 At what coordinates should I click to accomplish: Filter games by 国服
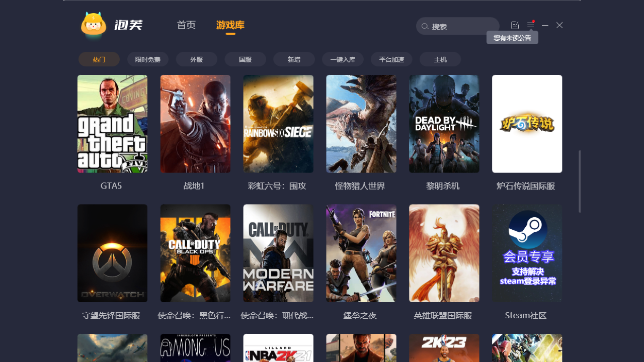(x=245, y=59)
